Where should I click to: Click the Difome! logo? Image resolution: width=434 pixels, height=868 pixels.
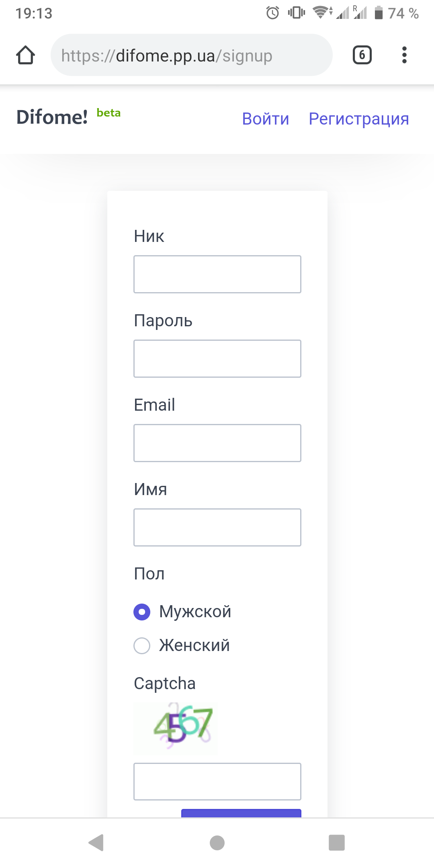click(52, 117)
